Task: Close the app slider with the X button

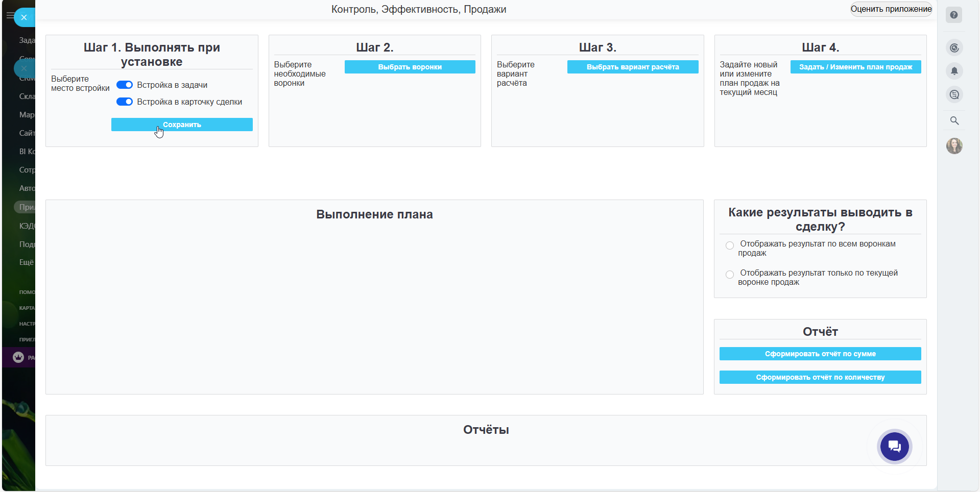Action: [24, 17]
